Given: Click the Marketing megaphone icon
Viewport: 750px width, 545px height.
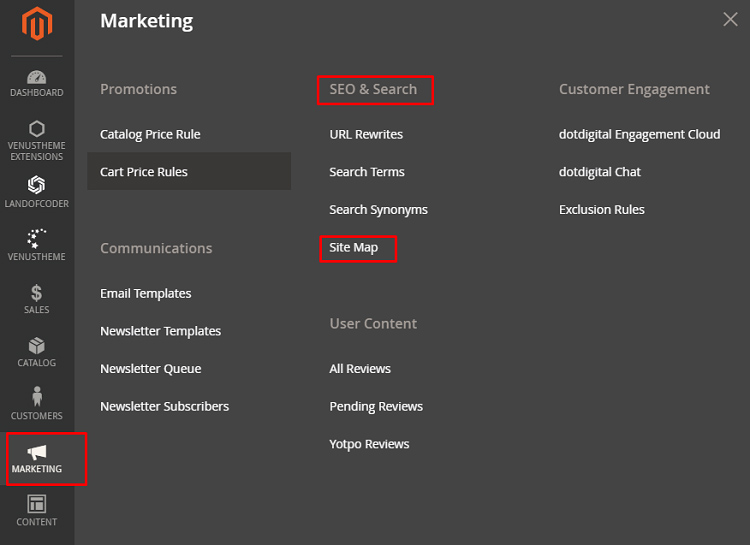Looking at the screenshot, I should coord(37,453).
